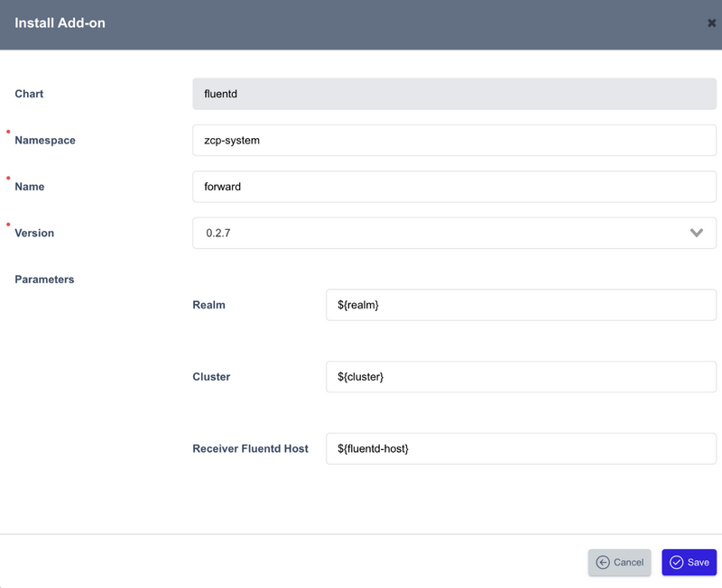Click the Parameters section label
Screen dimensions: 722x588
coord(44,280)
